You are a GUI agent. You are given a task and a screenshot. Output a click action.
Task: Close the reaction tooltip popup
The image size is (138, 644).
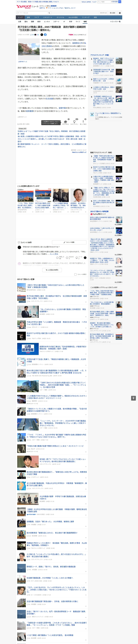tap(60, 122)
